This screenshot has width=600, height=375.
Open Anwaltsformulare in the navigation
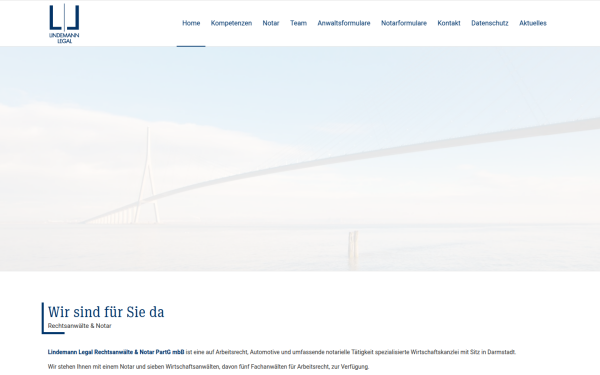click(344, 23)
